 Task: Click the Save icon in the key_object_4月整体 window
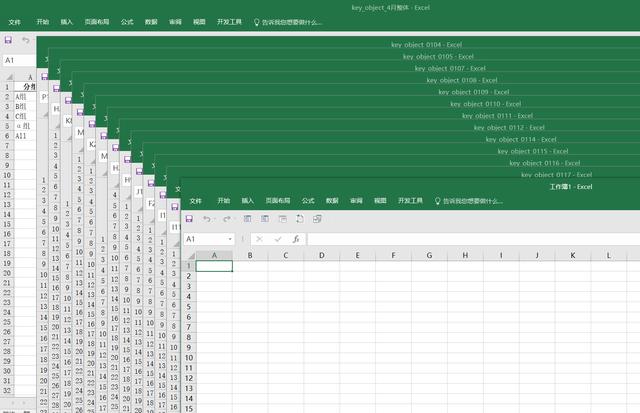pyautogui.click(x=8, y=40)
